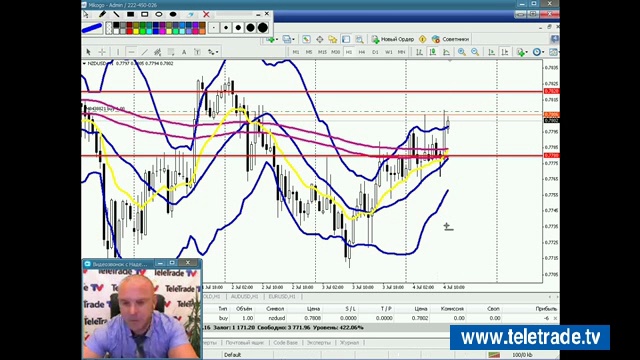Screen dimensions: 640x360
Task: Switch to line chart display
Action: tap(446, 52)
